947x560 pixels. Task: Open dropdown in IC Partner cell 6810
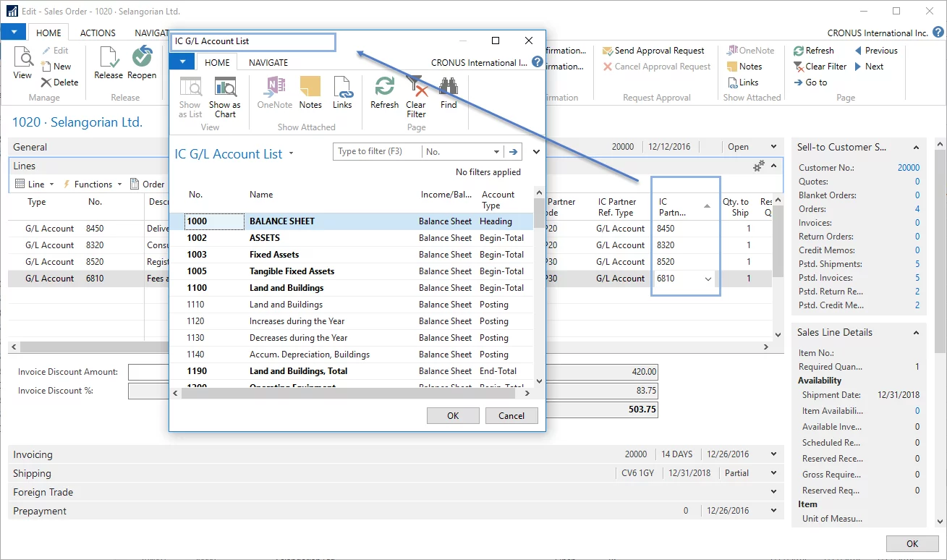[708, 279]
